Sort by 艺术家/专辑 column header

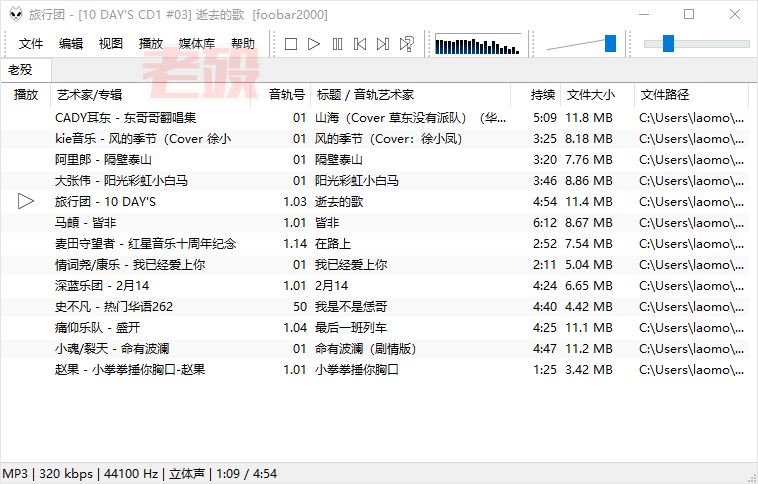[x=151, y=95]
